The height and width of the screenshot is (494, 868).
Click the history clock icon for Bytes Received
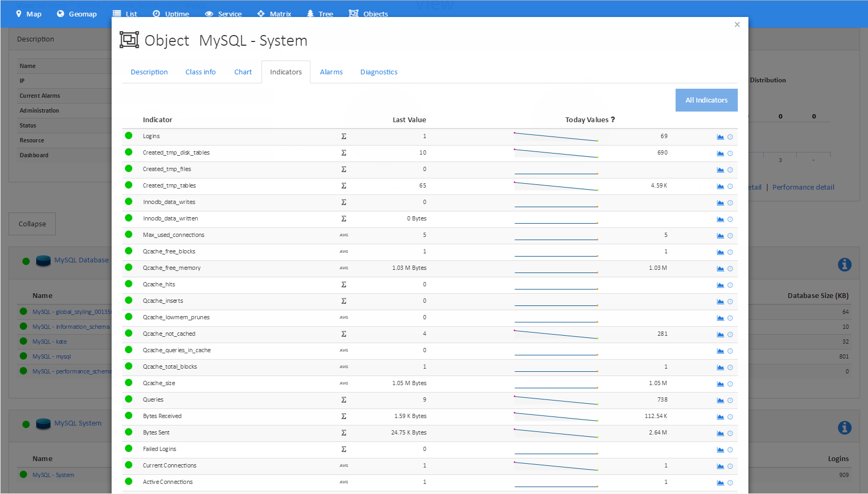(730, 416)
